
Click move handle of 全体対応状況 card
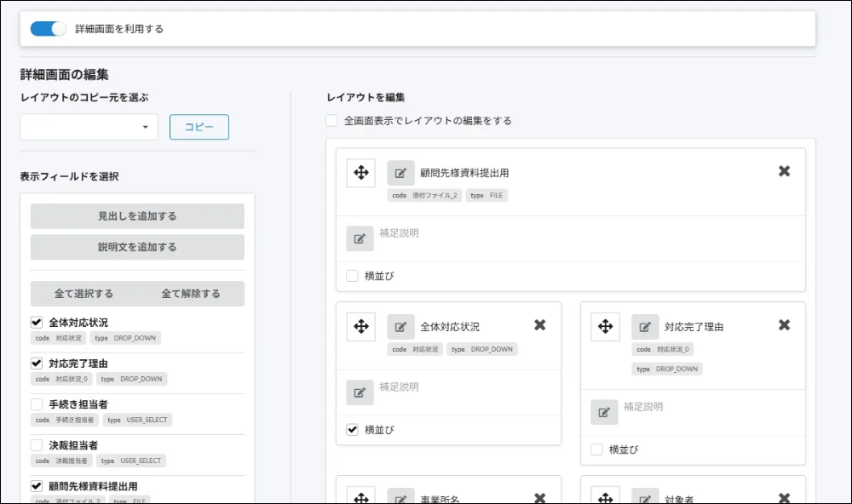pyautogui.click(x=361, y=326)
